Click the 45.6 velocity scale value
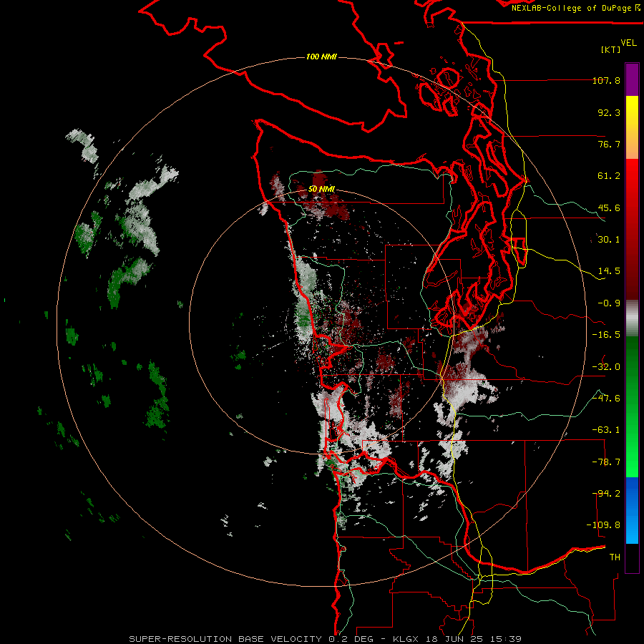The width and height of the screenshot is (644, 644). click(x=609, y=208)
